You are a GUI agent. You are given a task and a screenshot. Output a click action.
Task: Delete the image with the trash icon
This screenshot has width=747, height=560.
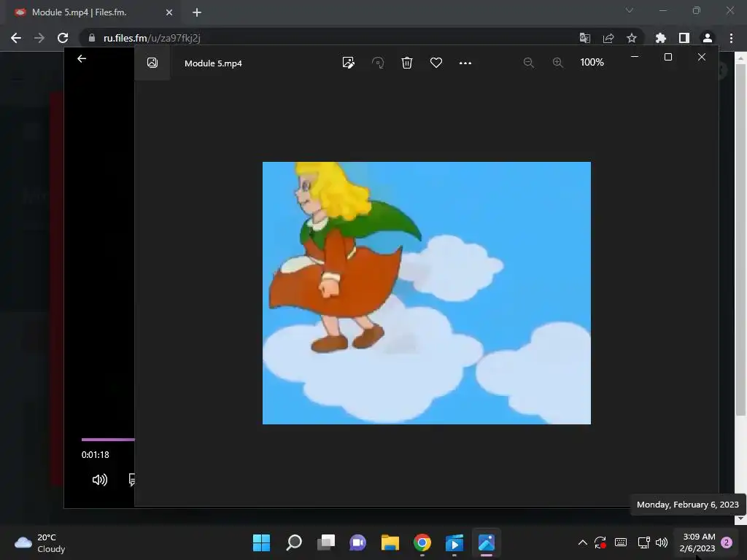tap(407, 63)
